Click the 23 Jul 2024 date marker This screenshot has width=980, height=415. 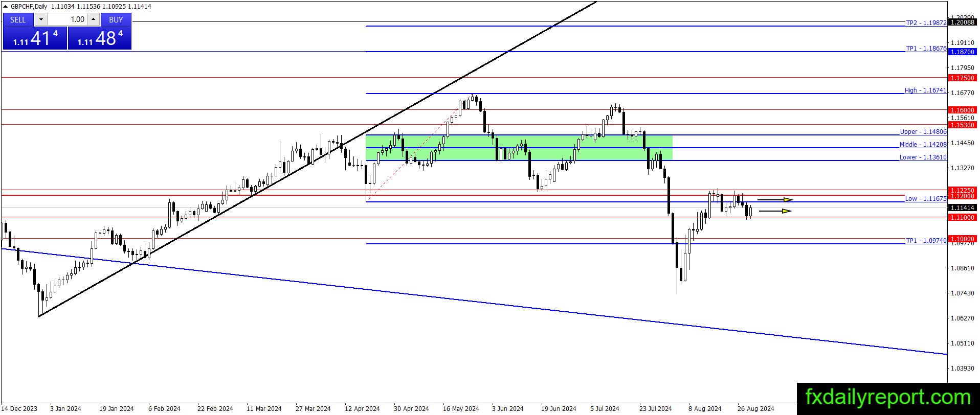[x=655, y=408]
